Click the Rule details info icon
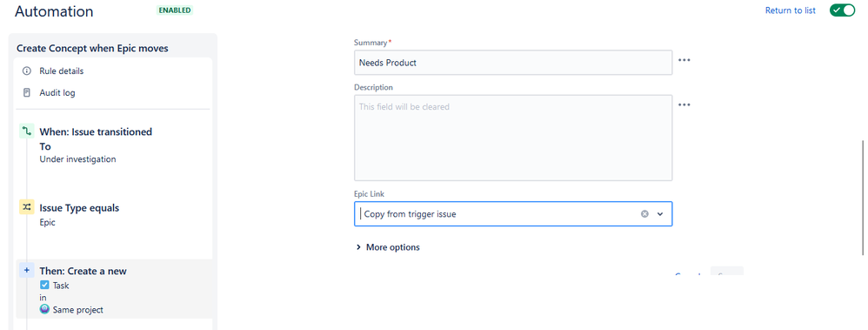The height and width of the screenshot is (330, 868). tap(27, 71)
